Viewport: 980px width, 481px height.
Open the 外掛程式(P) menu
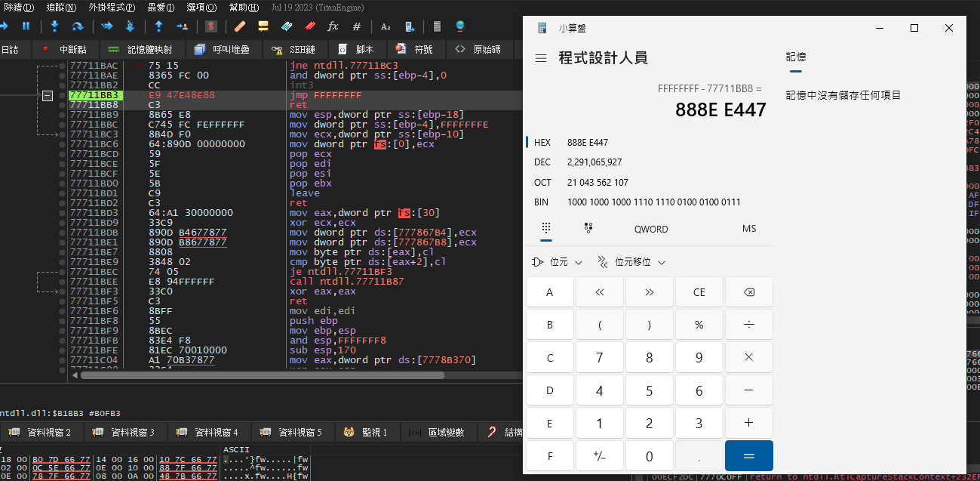click(112, 8)
